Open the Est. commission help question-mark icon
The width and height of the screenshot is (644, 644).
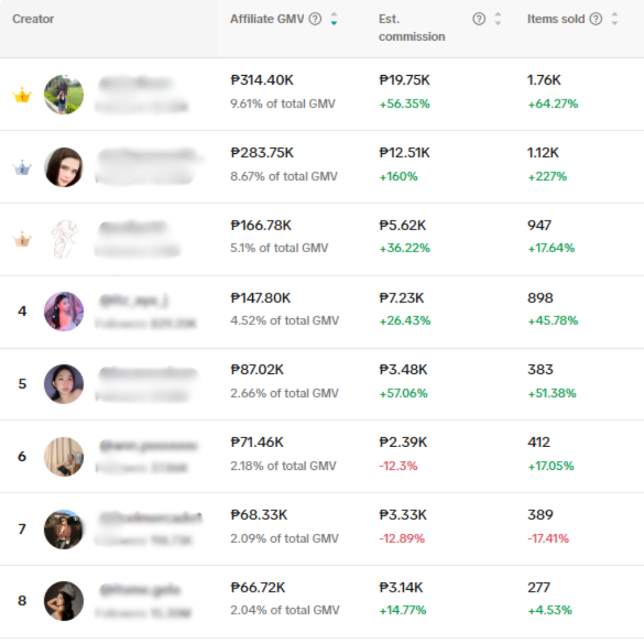(x=478, y=18)
